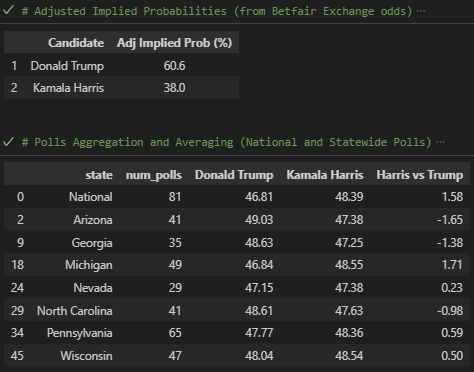Click the state column header
474x372 pixels.
coord(99,175)
